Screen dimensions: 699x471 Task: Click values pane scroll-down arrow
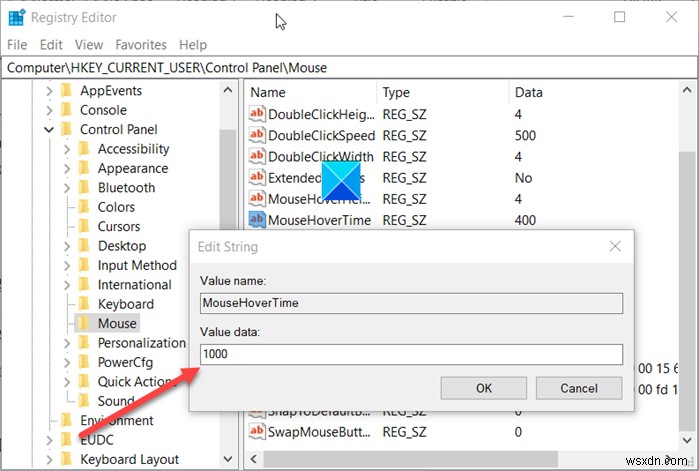click(687, 440)
